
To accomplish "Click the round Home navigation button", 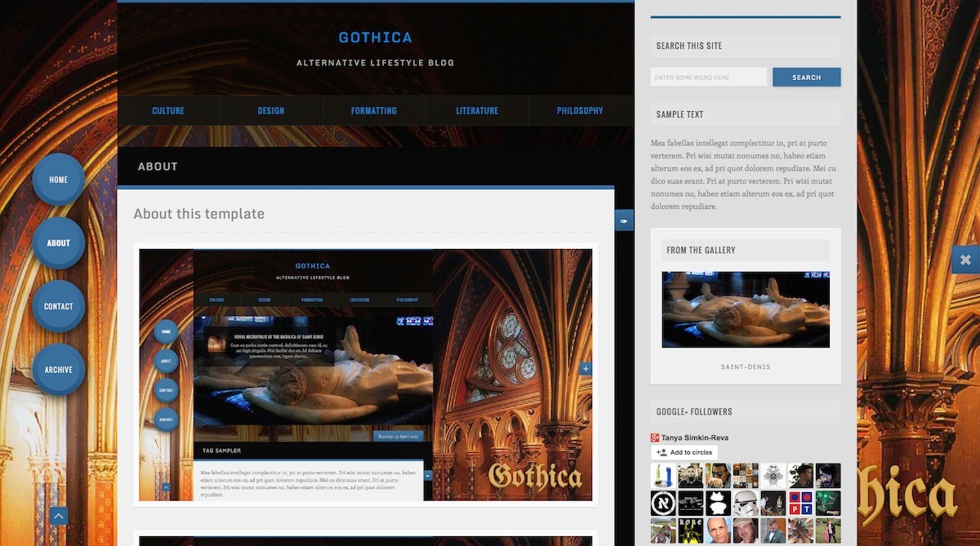I will point(58,180).
